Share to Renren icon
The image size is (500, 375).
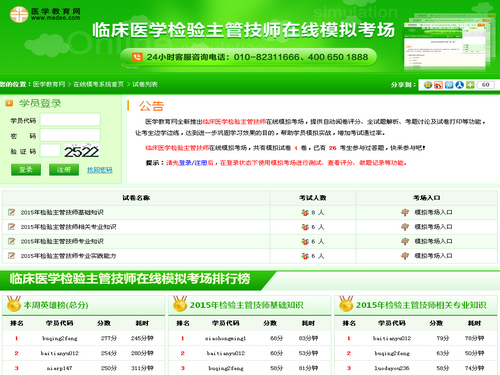460,85
